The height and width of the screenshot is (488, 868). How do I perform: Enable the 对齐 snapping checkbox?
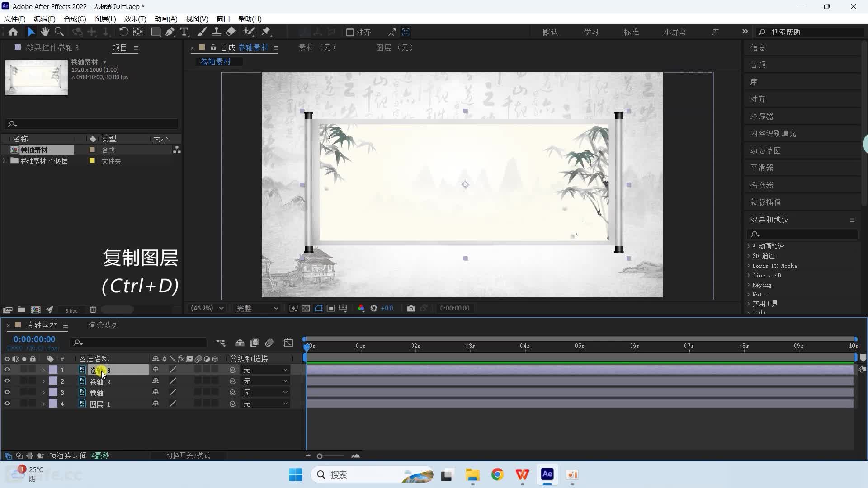pos(350,32)
